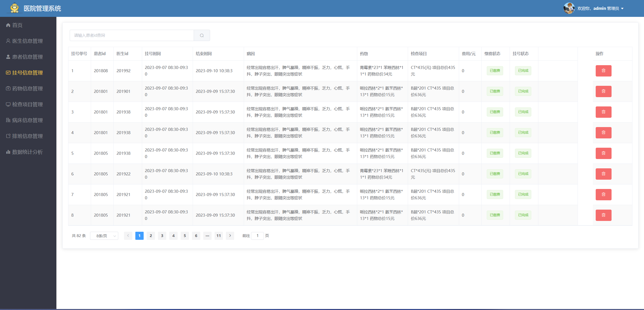Click trash icon for record 8
Screen dimensions: 644x310
[x=603, y=215]
